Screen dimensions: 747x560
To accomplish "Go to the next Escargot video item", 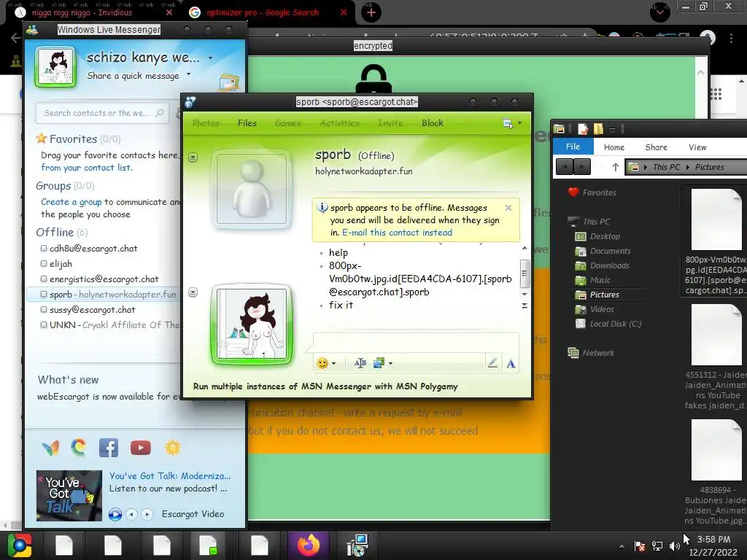I will point(147,514).
